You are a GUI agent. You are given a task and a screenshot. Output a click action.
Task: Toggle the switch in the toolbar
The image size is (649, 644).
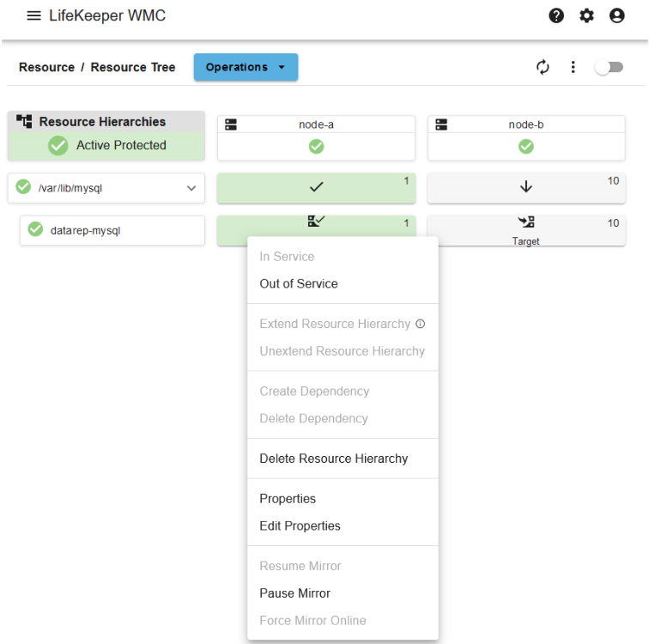tap(609, 67)
